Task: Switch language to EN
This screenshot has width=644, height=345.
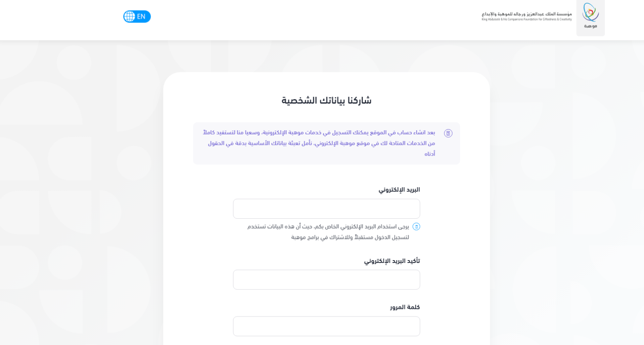Action: 141,16
